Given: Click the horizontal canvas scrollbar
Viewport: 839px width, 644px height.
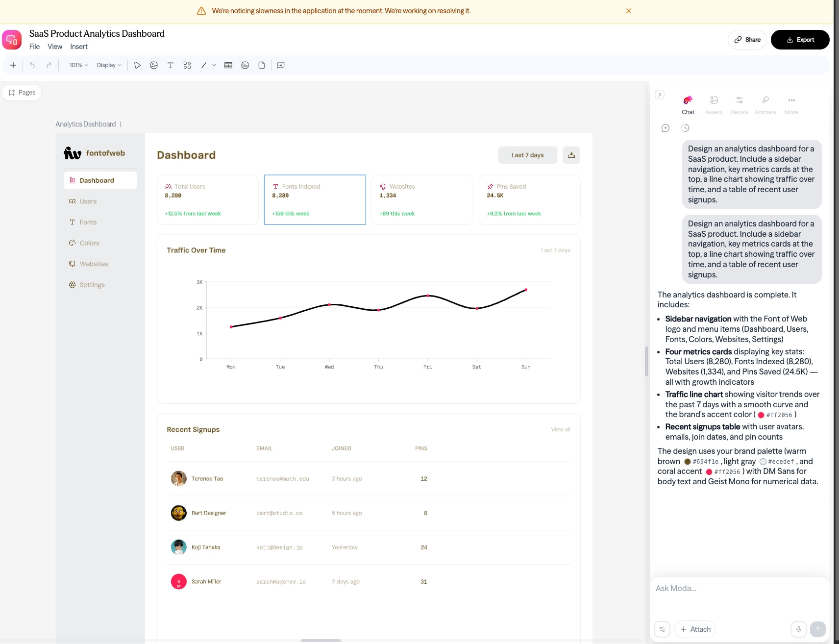Looking at the screenshot, I should point(321,641).
